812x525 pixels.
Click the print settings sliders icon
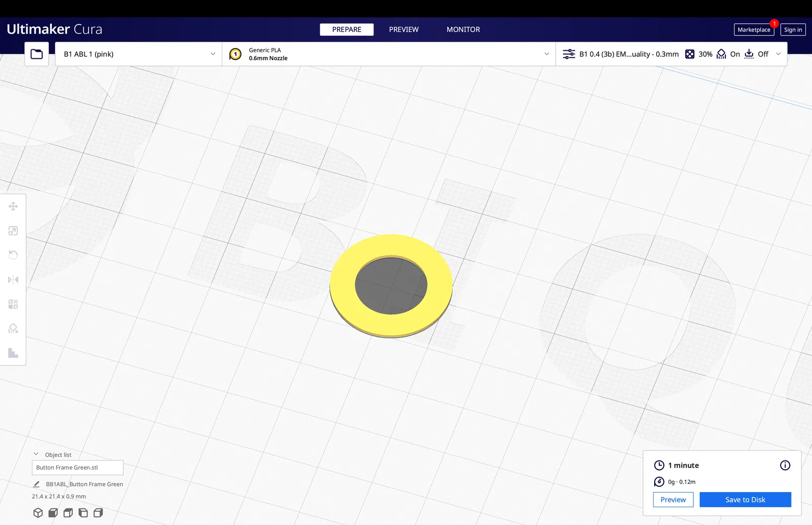pos(569,54)
